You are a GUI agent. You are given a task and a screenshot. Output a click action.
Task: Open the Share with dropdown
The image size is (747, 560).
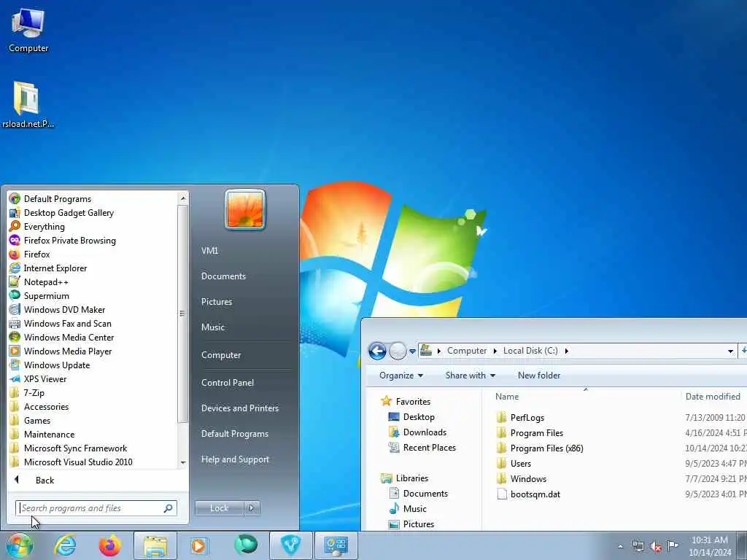tap(471, 376)
